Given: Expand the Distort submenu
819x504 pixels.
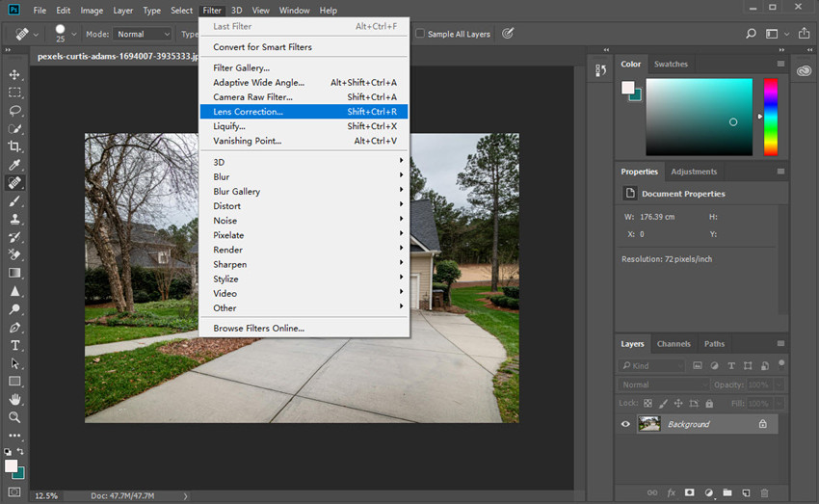Looking at the screenshot, I should [x=304, y=206].
